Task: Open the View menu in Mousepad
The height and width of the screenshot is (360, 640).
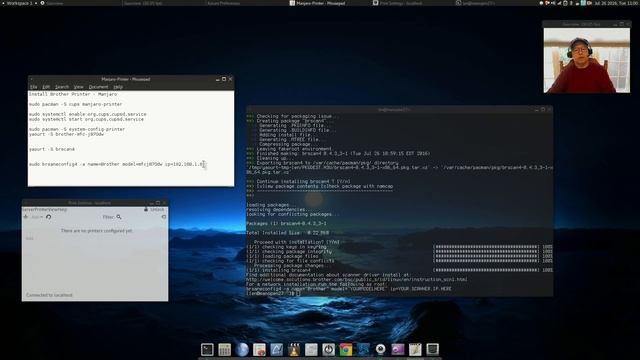Action: pos(78,87)
